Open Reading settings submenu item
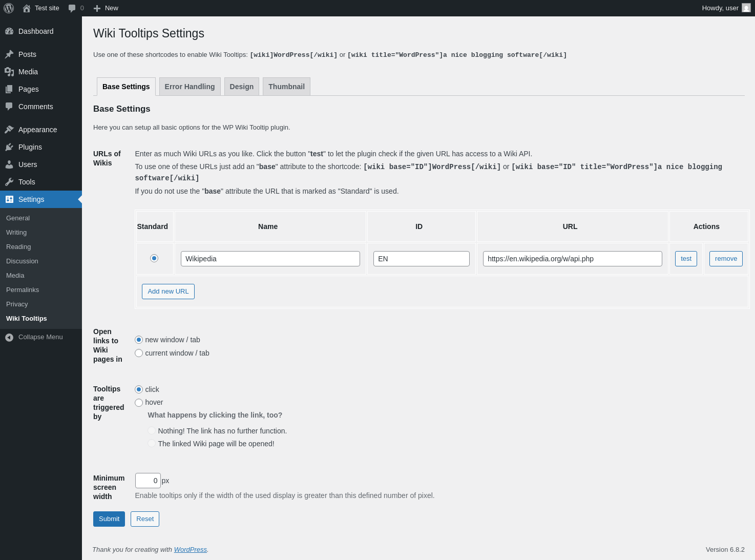The image size is (755, 560). 41,247
